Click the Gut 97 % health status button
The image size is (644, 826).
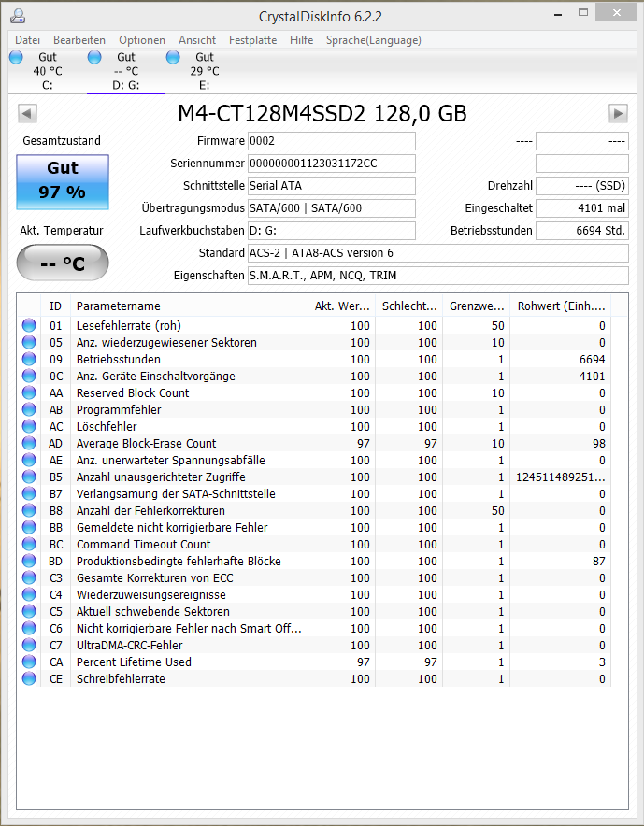(x=63, y=182)
